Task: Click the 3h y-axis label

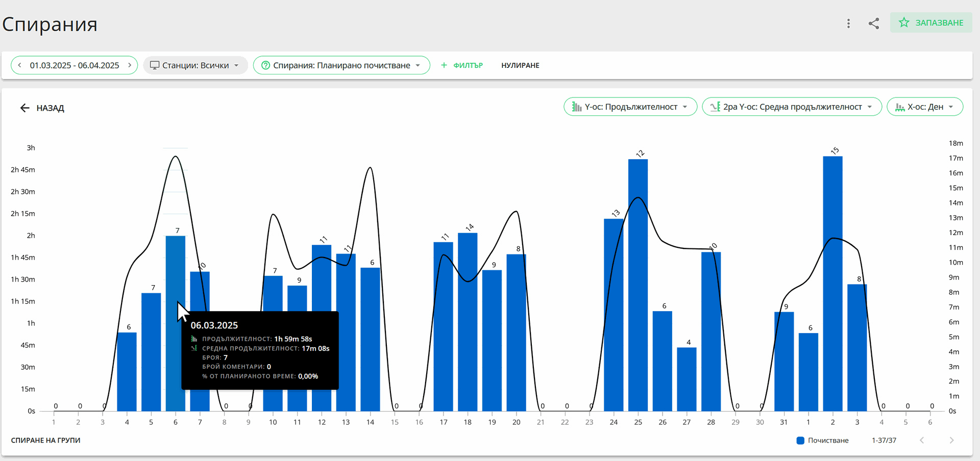Action: (31, 148)
